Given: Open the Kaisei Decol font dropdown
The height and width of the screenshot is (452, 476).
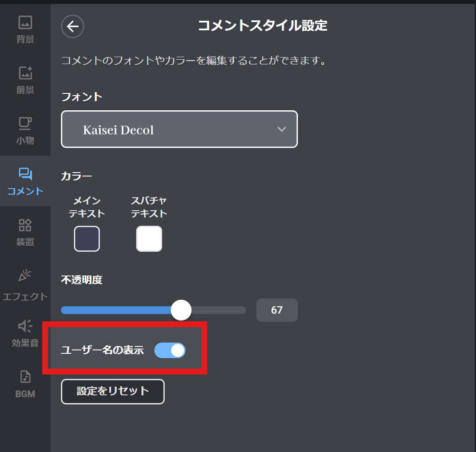Looking at the screenshot, I should 173,129.
